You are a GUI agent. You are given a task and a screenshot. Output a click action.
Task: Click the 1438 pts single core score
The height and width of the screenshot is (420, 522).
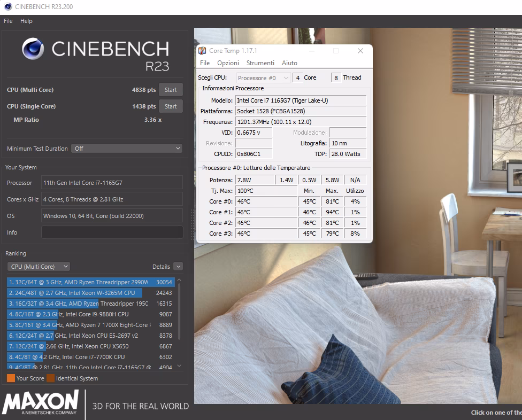tap(144, 106)
